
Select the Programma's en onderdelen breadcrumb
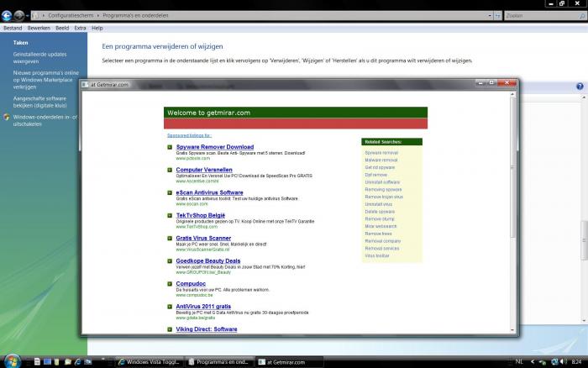[x=135, y=16]
